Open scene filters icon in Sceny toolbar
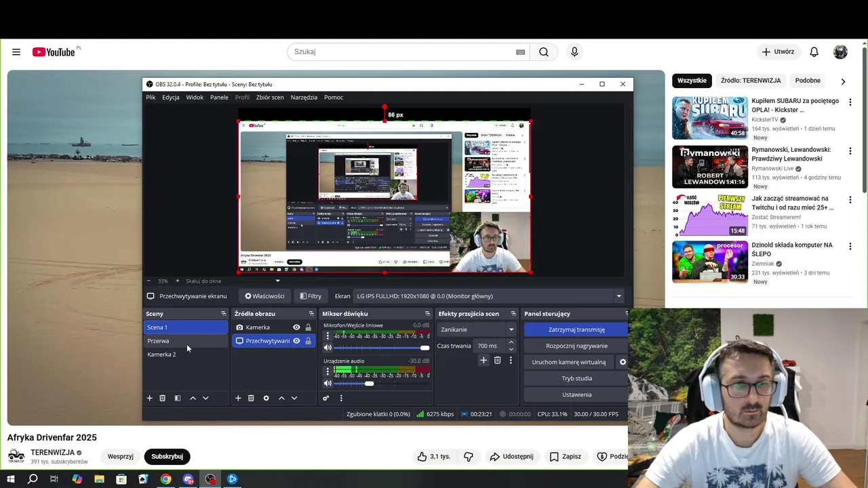 click(x=178, y=399)
